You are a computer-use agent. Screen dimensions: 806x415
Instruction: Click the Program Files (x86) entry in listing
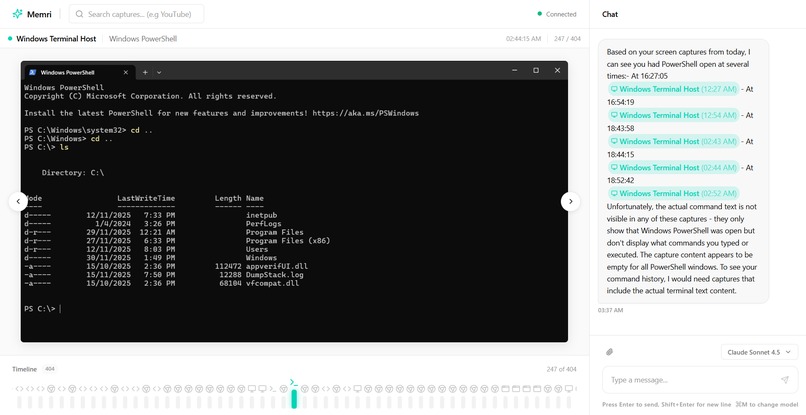tap(288, 241)
